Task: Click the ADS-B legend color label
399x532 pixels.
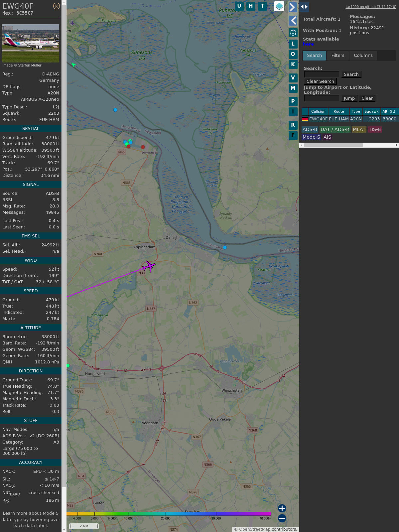Action: 310,130
